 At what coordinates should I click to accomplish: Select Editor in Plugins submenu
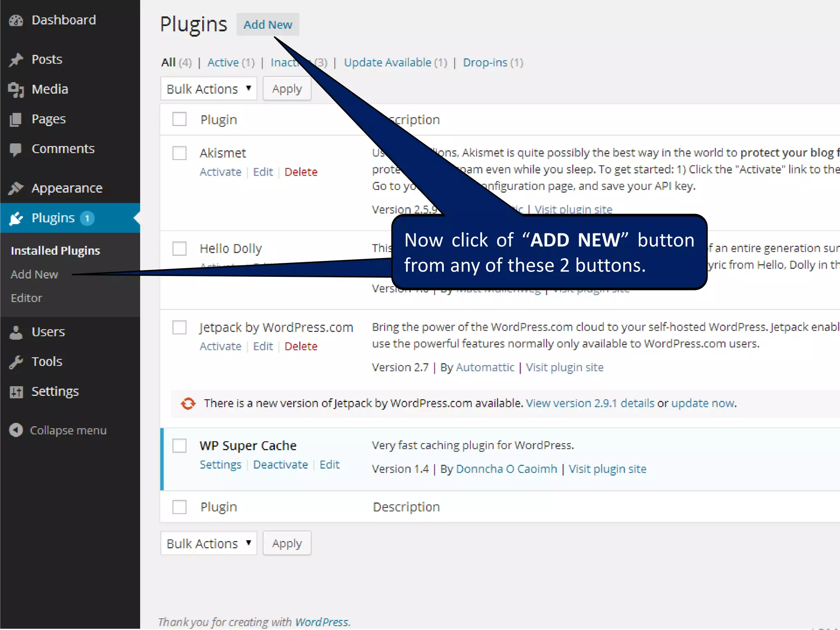[26, 298]
